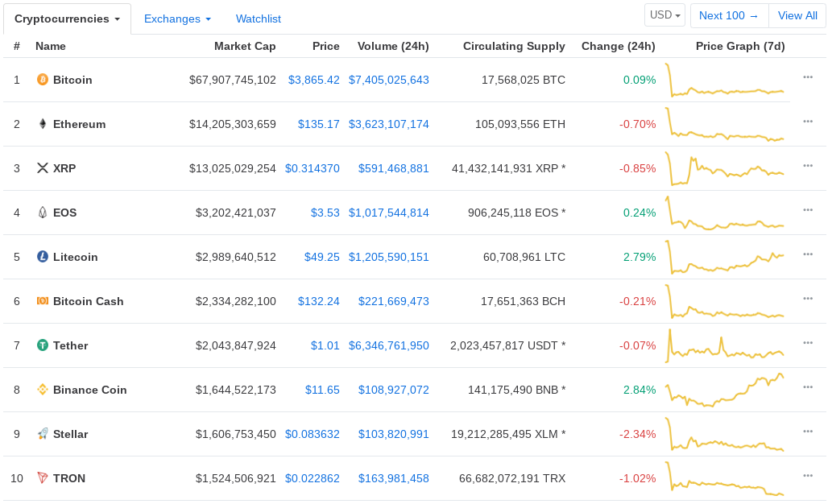Viewport: 828px width, 504px height.
Task: Click the Tether logo icon
Action: pyautogui.click(x=42, y=345)
